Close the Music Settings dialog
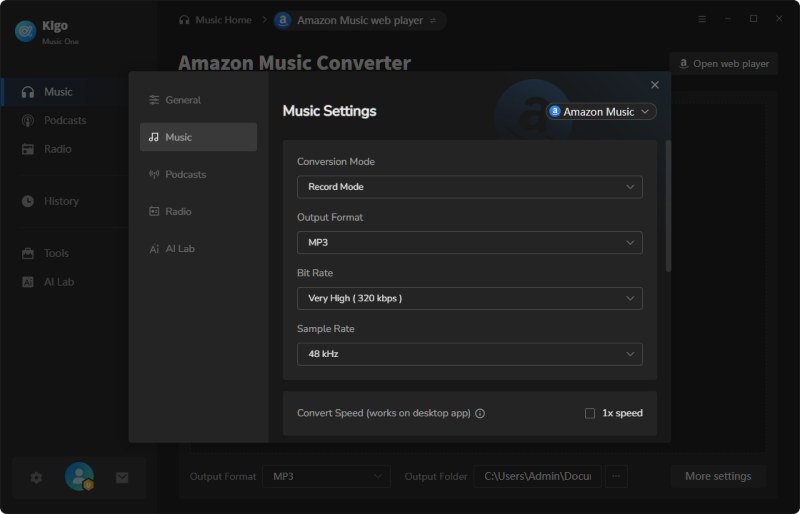This screenshot has height=514, width=800. coord(655,86)
